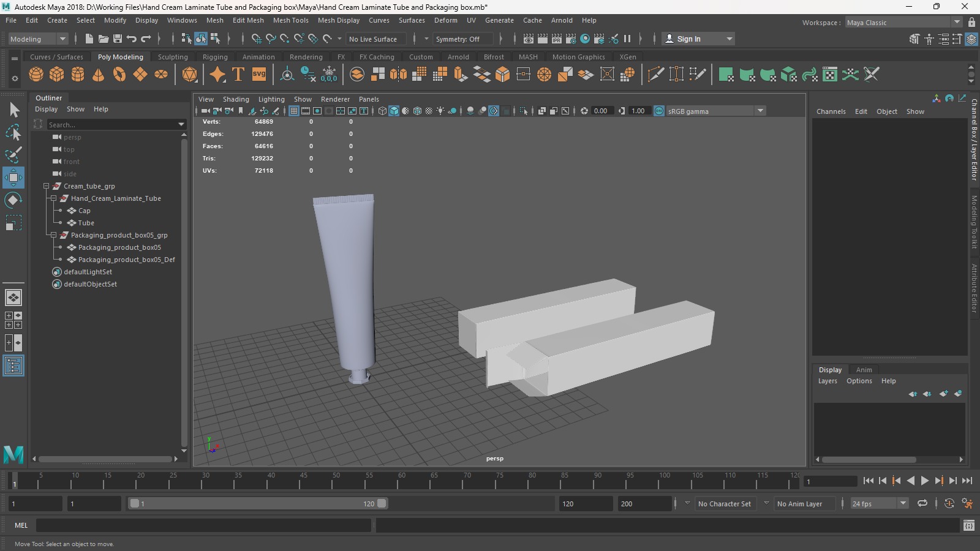Viewport: 980px width, 551px height.
Task: Create a polygon disc from the shelf
Action: [161, 75]
